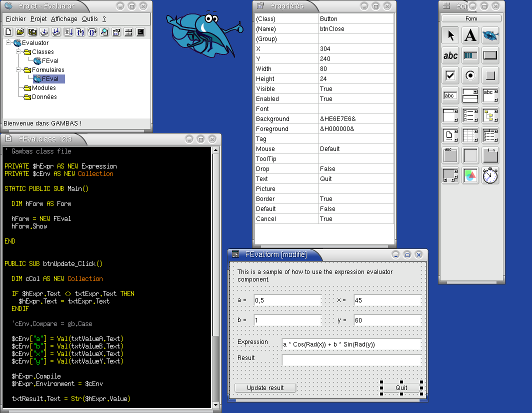This screenshot has height=413, width=532.
Task: Click the scroll-down arrow in code editor
Action: [x=215, y=404]
